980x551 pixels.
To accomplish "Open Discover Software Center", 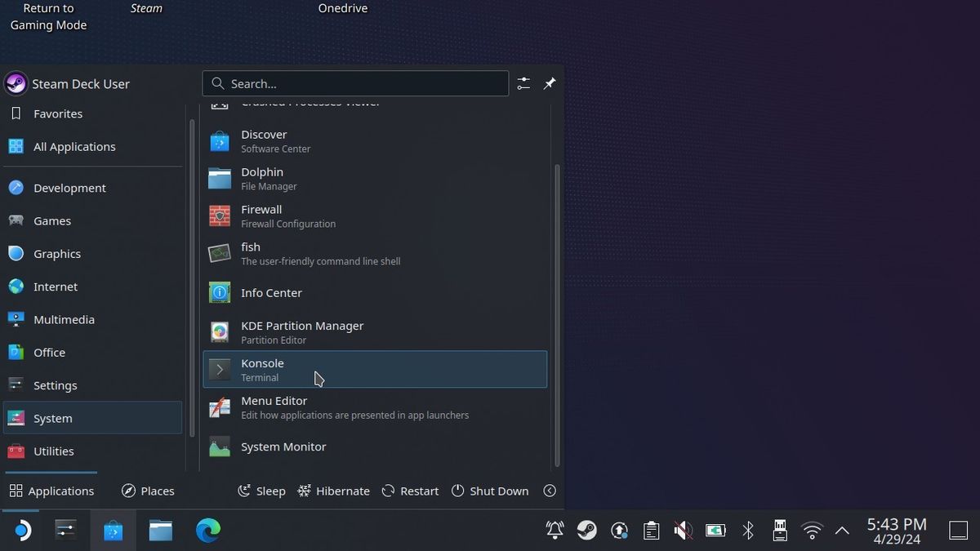I will point(219,140).
